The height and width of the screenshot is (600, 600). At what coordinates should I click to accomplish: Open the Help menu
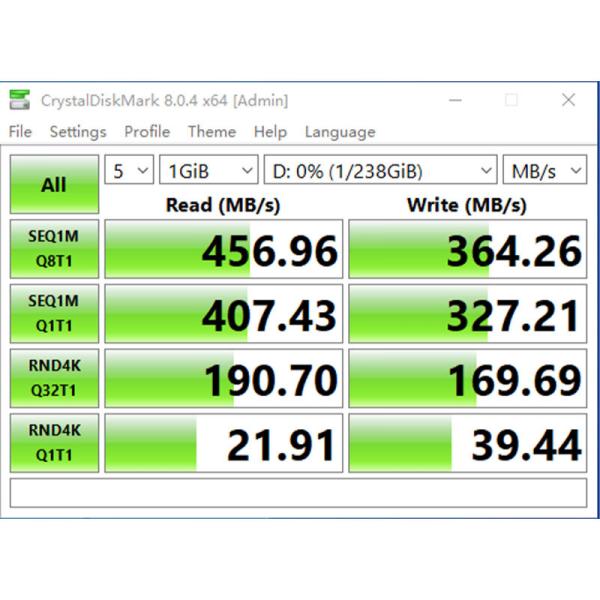[270, 132]
